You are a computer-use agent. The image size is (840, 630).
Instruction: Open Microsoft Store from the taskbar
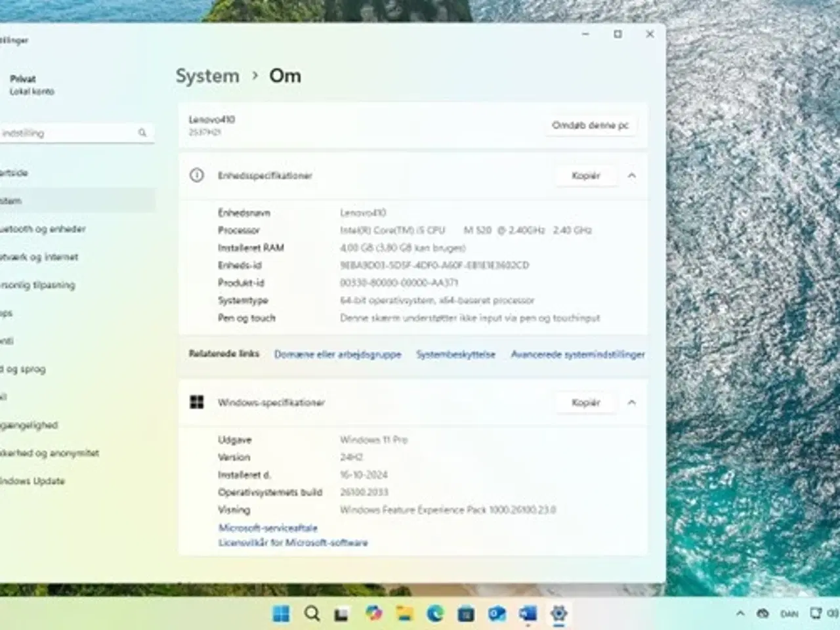[466, 614]
